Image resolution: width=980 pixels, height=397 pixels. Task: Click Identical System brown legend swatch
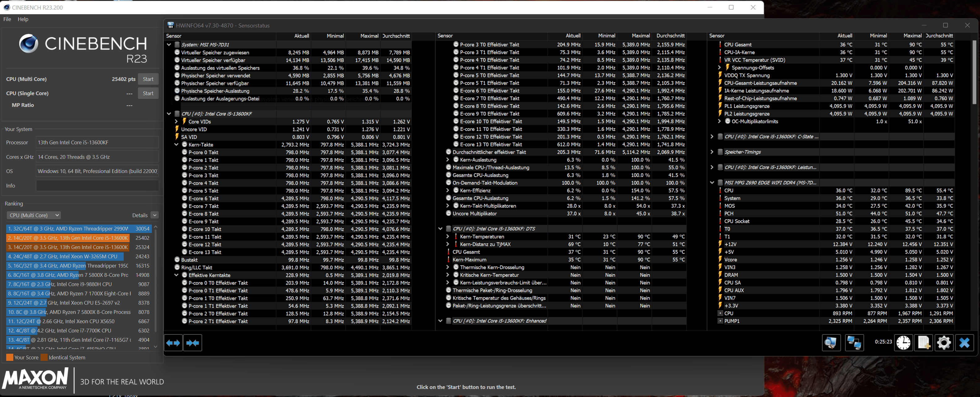point(44,357)
